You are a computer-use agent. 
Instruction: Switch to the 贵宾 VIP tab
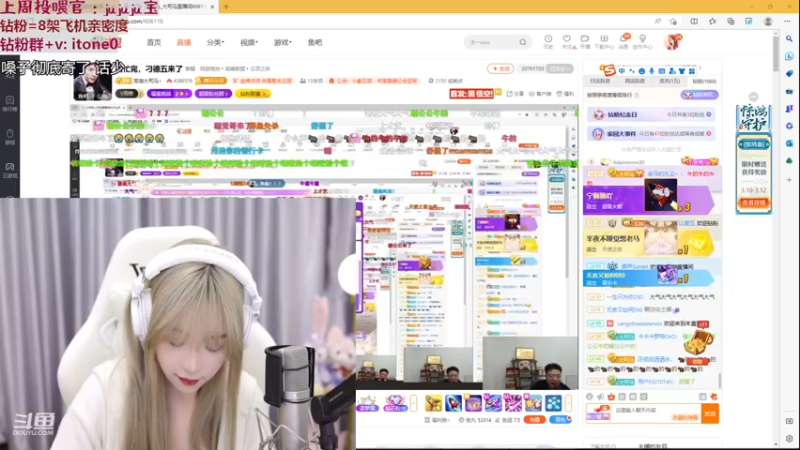pos(669,81)
